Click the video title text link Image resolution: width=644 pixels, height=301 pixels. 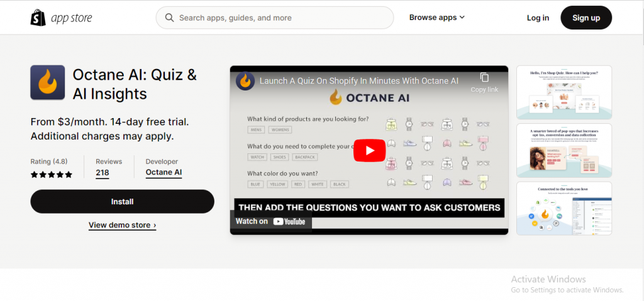pyautogui.click(x=358, y=81)
